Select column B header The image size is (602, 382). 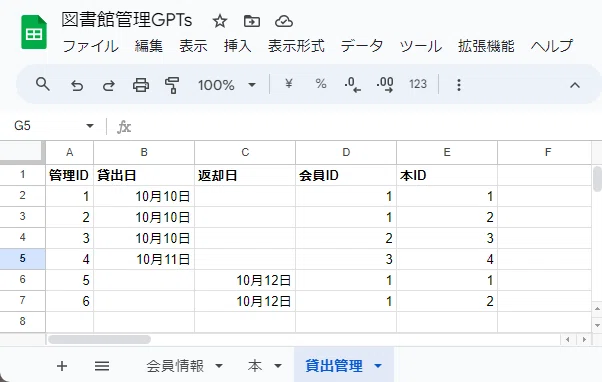click(x=144, y=152)
